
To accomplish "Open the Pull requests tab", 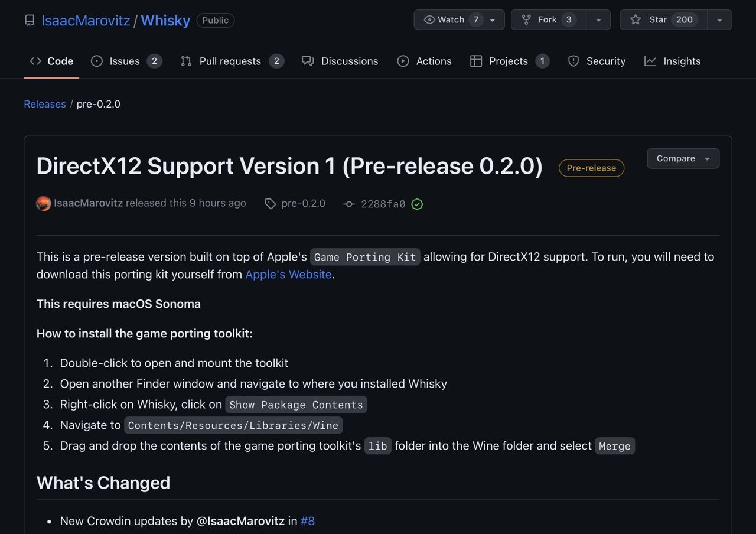I will coord(232,61).
